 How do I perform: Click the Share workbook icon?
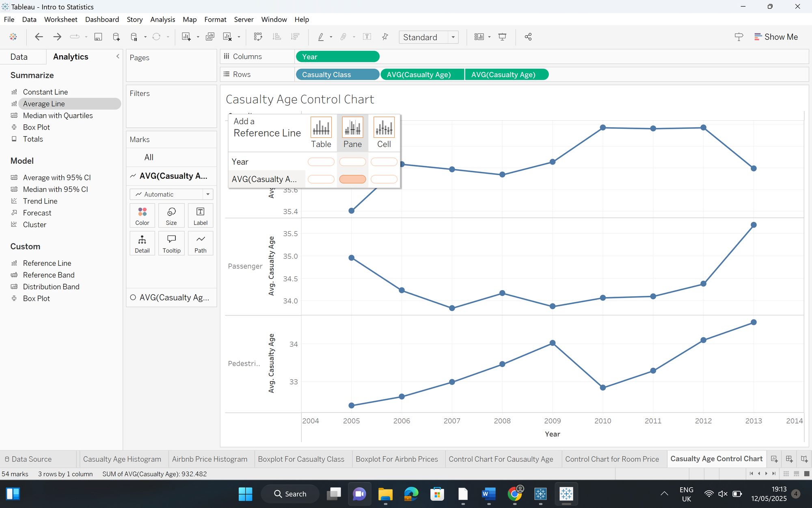pyautogui.click(x=528, y=37)
